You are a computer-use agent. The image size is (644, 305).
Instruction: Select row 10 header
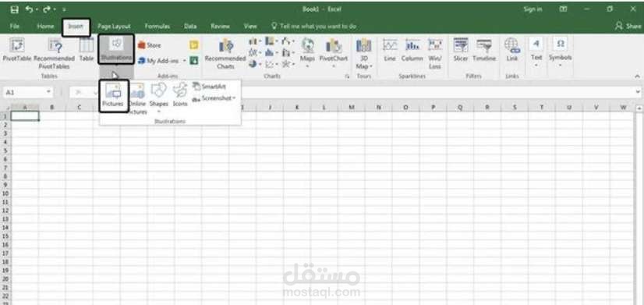(5, 193)
